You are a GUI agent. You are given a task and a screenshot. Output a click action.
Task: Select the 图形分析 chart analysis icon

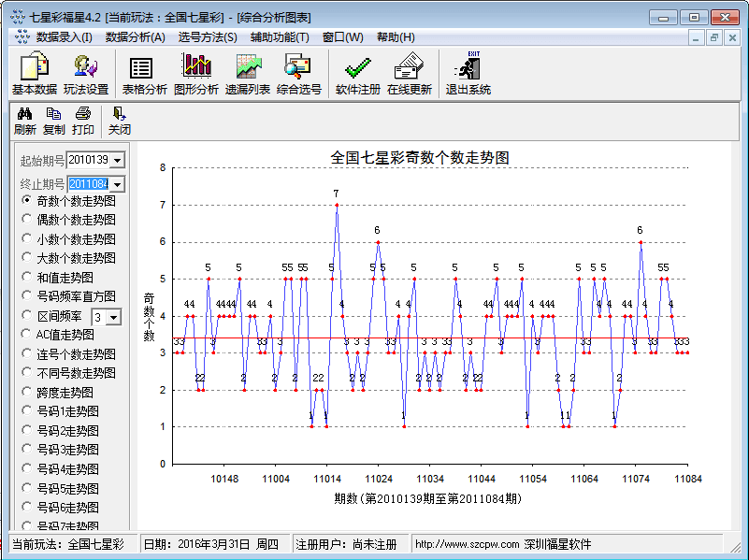(196, 73)
